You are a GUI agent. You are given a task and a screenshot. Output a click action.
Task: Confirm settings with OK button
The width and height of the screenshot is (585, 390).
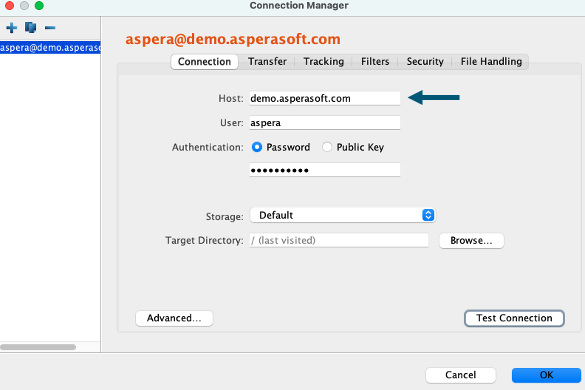[x=546, y=375]
